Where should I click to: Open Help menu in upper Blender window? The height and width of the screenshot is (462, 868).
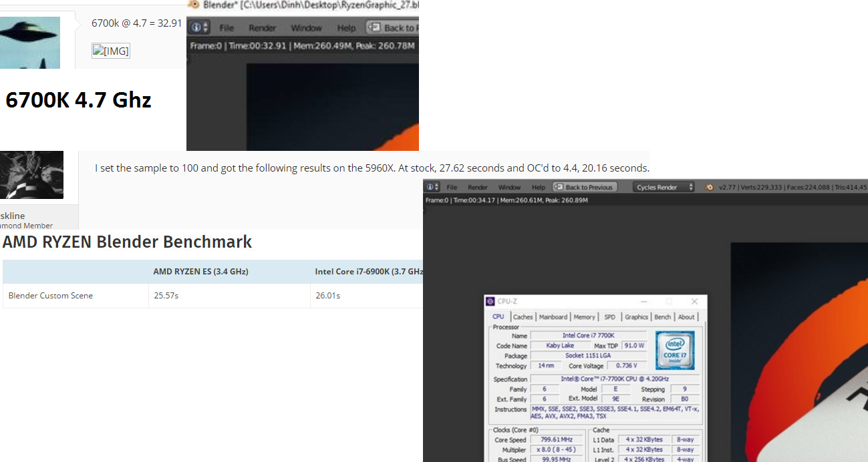tap(346, 28)
